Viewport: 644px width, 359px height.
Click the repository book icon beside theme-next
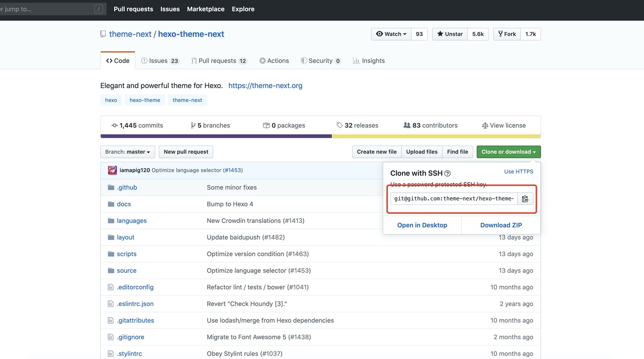coord(103,33)
